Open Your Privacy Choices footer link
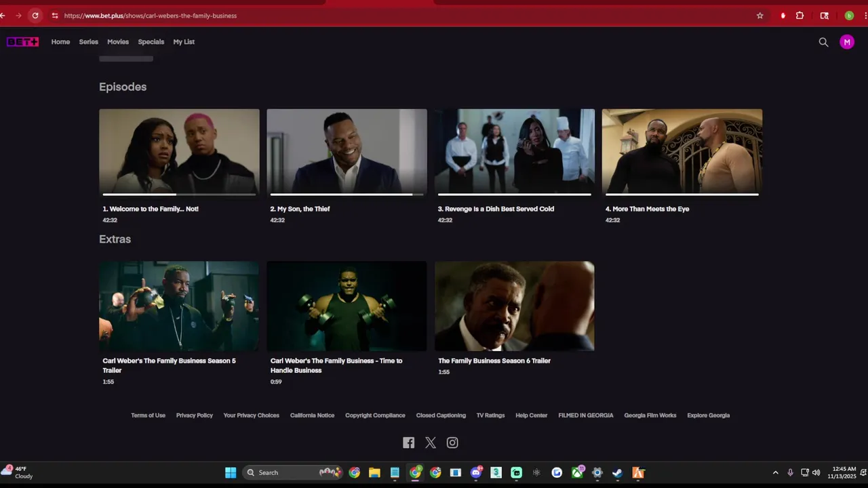Viewport: 868px width, 488px height. point(251,415)
